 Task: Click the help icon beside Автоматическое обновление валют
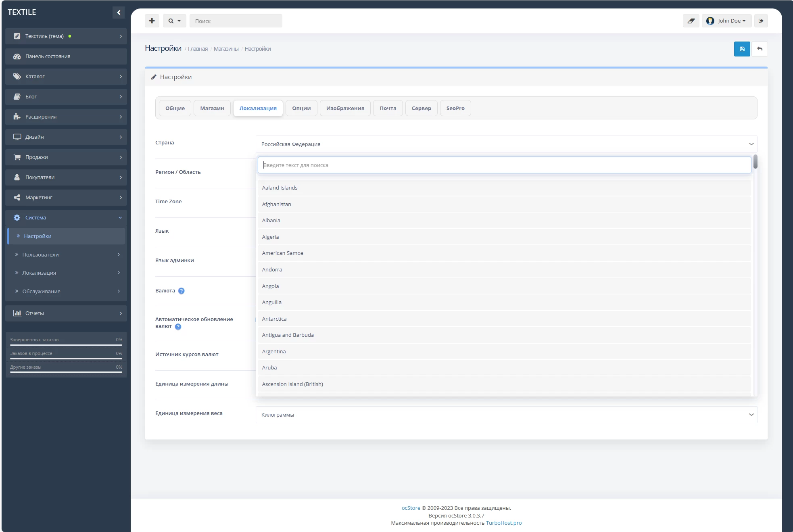coord(178,327)
